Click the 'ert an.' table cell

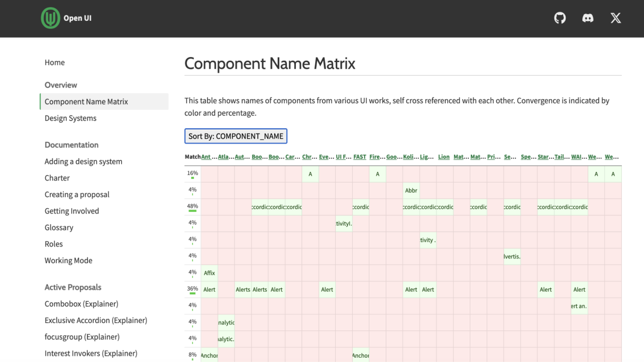579,306
